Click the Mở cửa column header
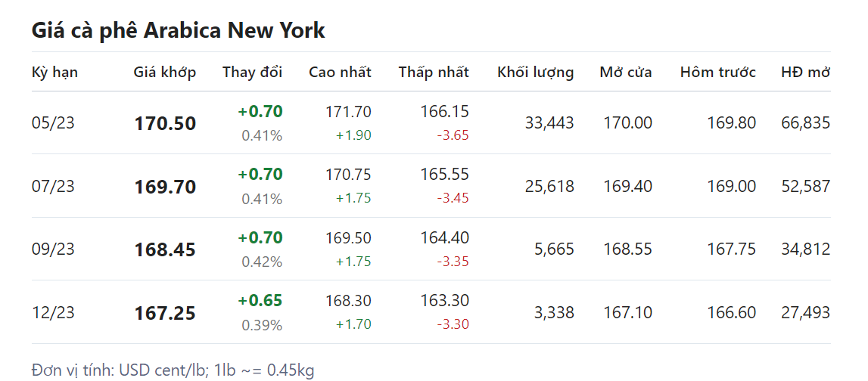Viewport: 868px width, 381px height. [x=625, y=73]
